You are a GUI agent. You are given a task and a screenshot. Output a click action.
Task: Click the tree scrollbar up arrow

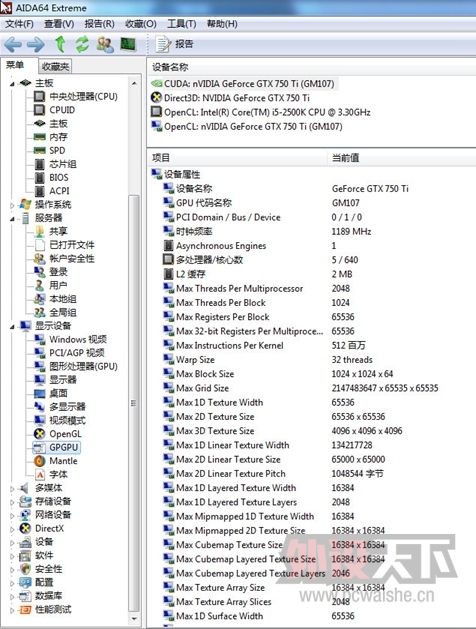pyautogui.click(x=134, y=83)
